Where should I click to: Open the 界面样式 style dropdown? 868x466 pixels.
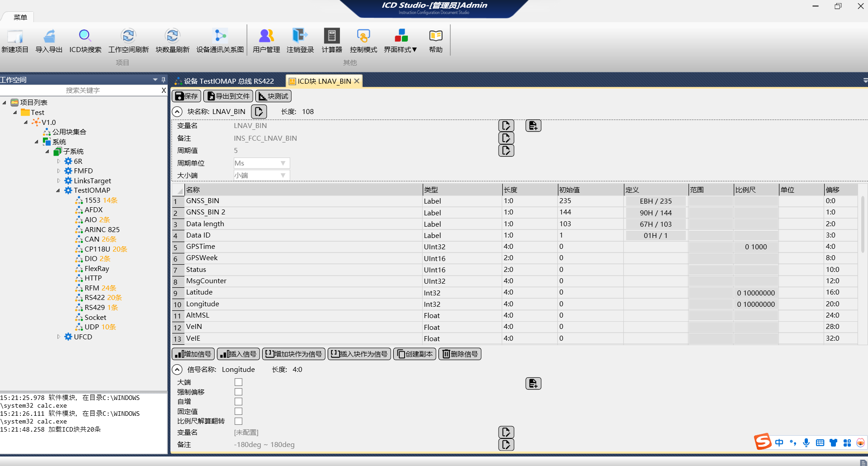pos(401,41)
